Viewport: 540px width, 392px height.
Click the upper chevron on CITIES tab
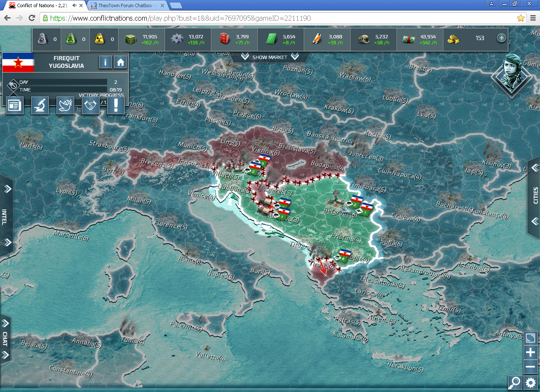pos(535,168)
